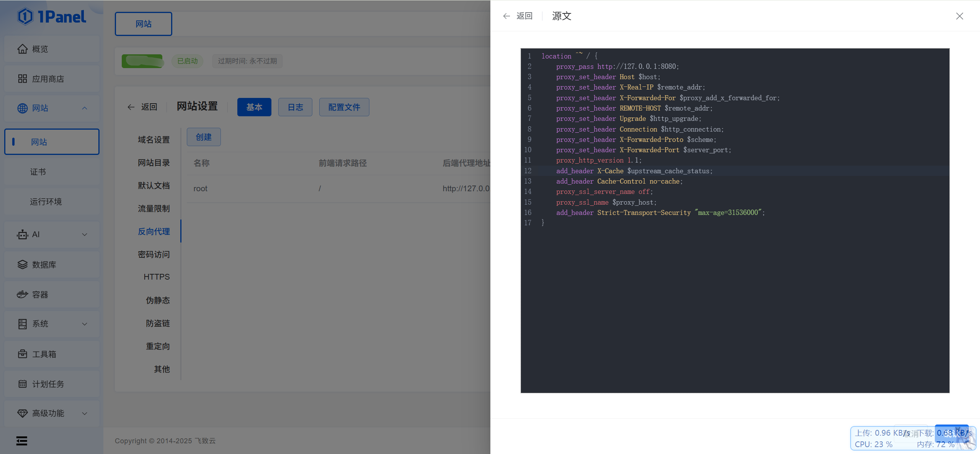Switch to 基本 tab
The width and height of the screenshot is (980, 454).
pyautogui.click(x=254, y=107)
